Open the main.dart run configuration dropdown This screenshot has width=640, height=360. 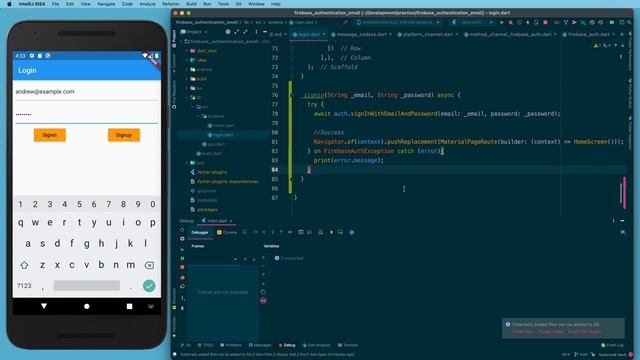click(x=473, y=22)
